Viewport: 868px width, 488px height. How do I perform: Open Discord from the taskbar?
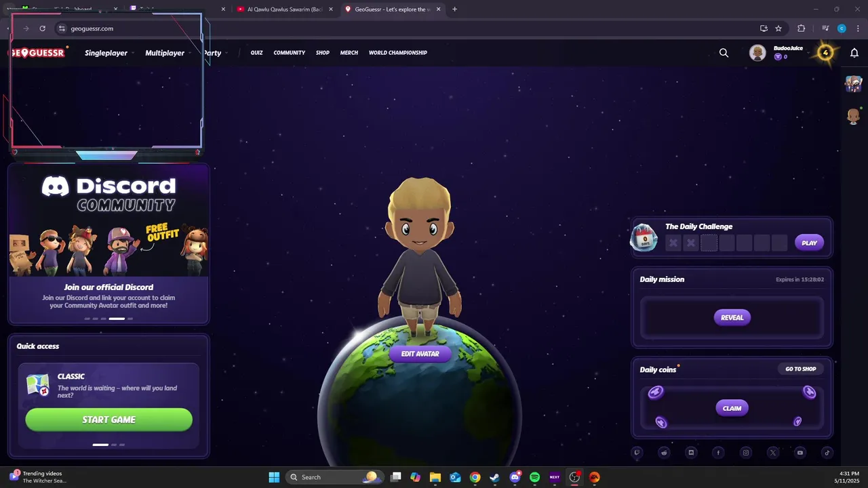515,477
